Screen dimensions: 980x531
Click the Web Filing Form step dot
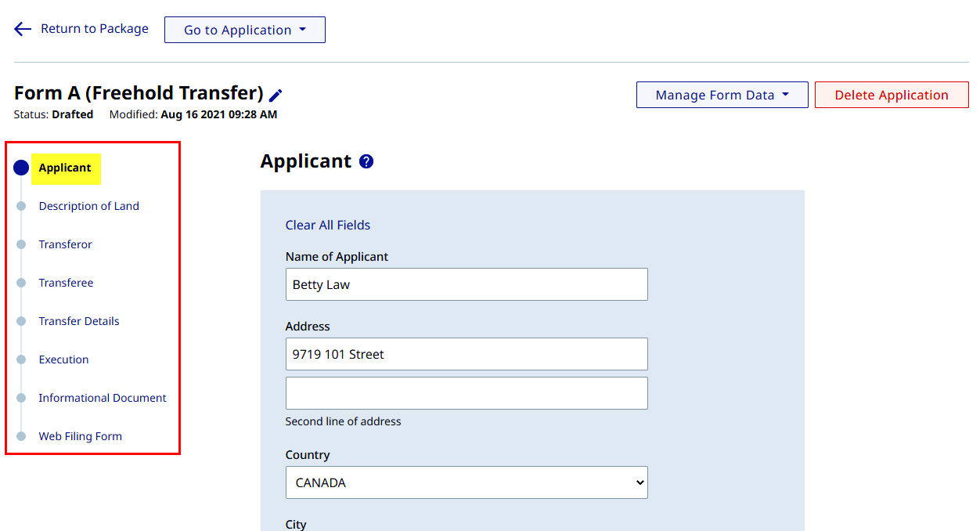pos(21,436)
